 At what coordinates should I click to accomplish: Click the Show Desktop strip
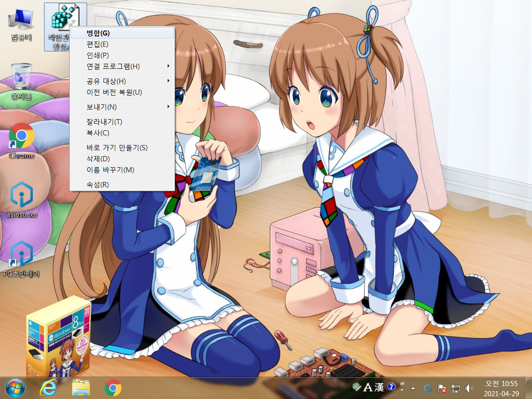pos(528,388)
